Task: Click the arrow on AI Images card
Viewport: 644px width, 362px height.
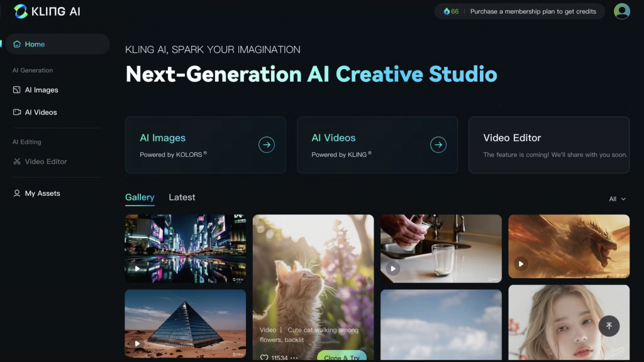Action: click(x=267, y=144)
